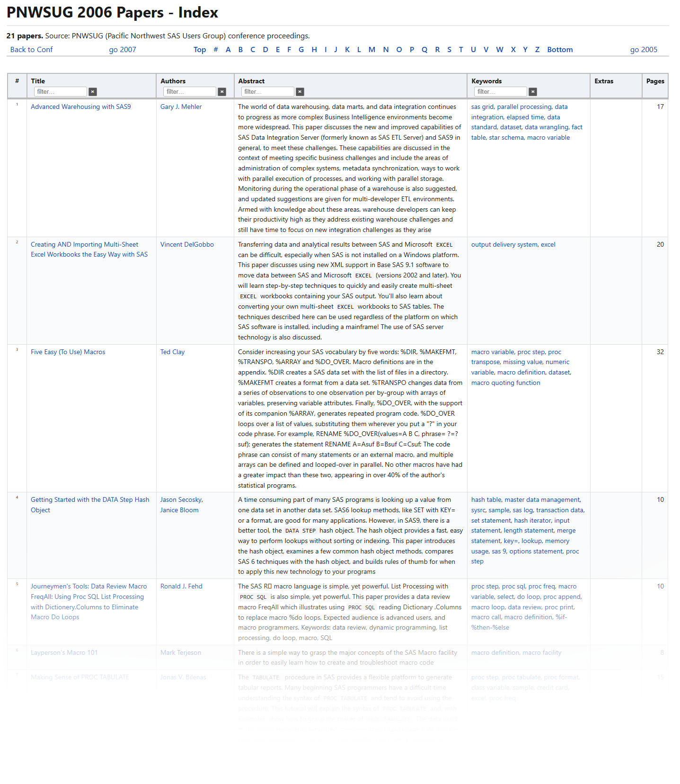
Task: Open Creating AND Importing Multi-Sheet Excel Workbooks paper
Action: pyautogui.click(x=89, y=249)
